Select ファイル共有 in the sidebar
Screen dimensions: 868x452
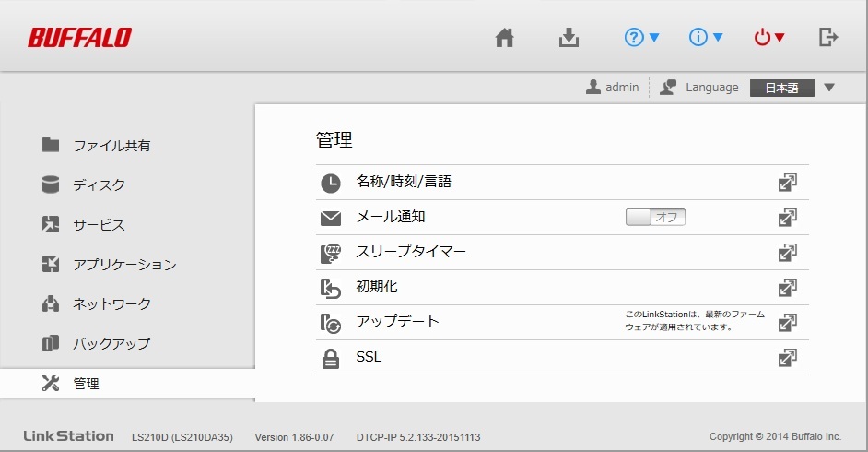tap(111, 146)
